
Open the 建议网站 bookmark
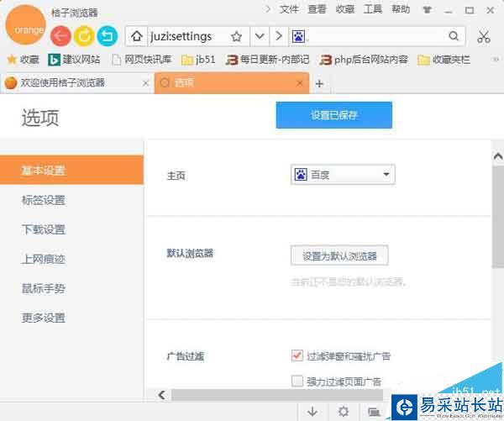coord(74,60)
